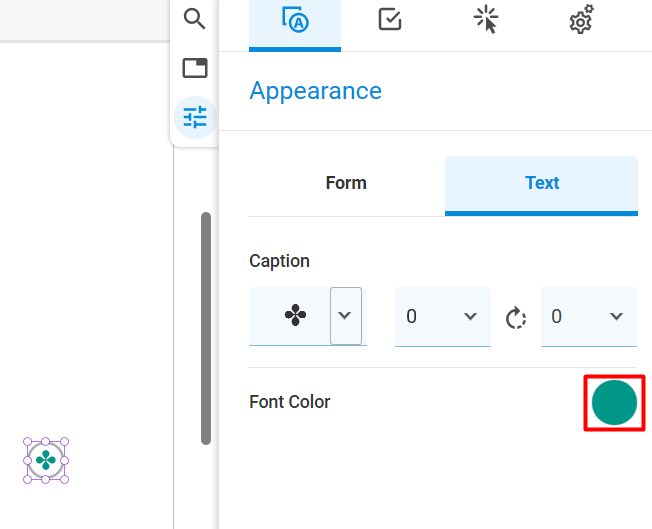Open the gears settings tab
Viewport: 652px width, 529px height.
click(581, 20)
